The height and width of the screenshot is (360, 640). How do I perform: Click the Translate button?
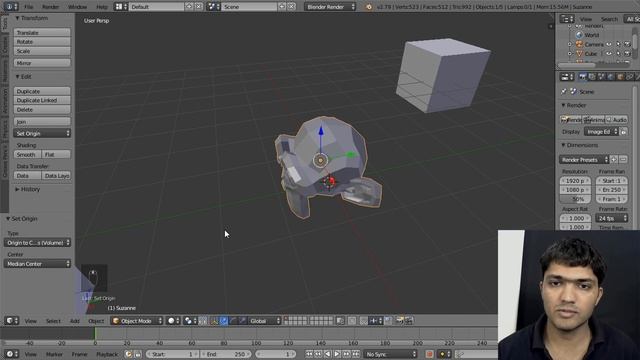(x=42, y=33)
